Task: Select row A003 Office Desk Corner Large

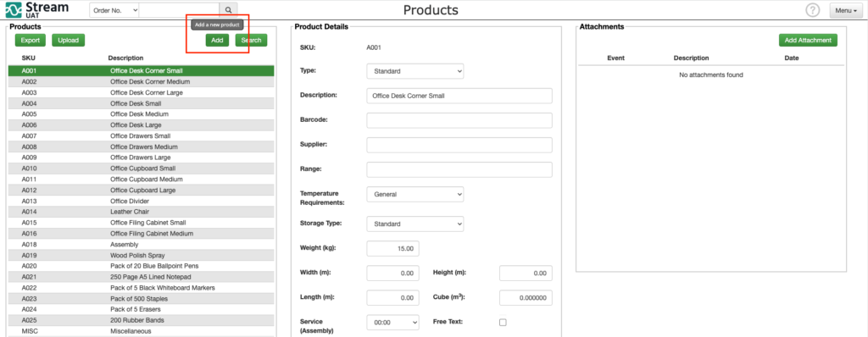Action: point(142,92)
